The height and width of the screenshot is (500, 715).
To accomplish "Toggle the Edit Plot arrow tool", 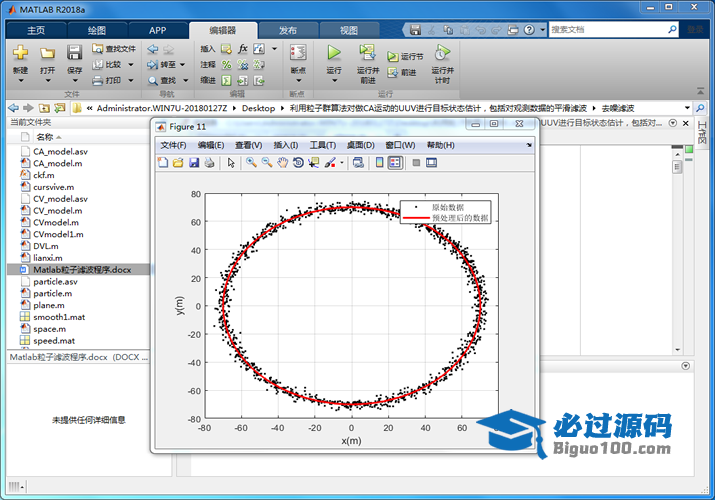I will coord(230,162).
